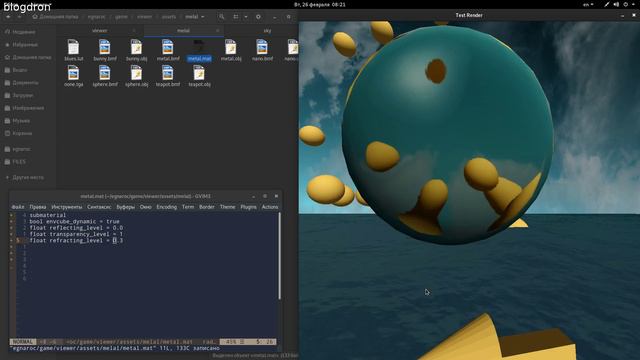Open the FILES bookmark in sidebar
Viewport: 640px width, 360px height.
tap(16, 162)
